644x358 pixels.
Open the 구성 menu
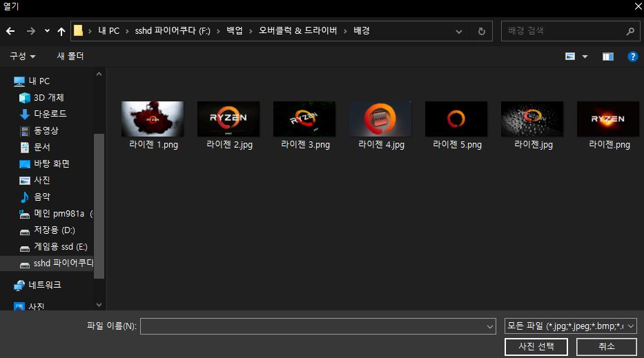click(x=23, y=56)
